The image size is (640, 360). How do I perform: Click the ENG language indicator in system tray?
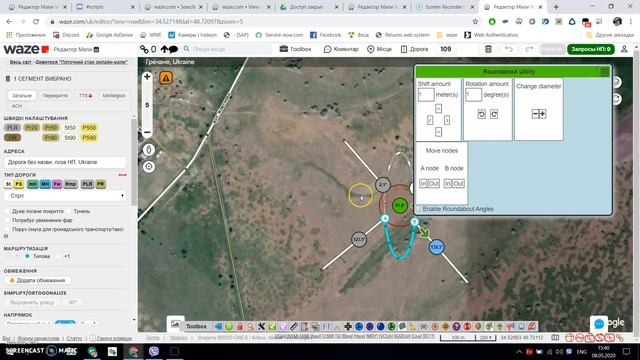[582, 351]
